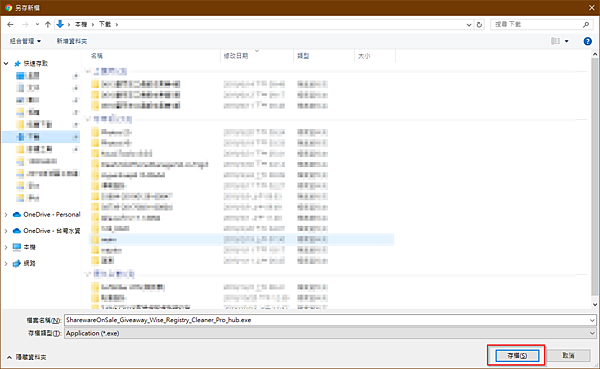Select 本機 in the navigation pane
This screenshot has height=369, width=600.
tap(29, 247)
